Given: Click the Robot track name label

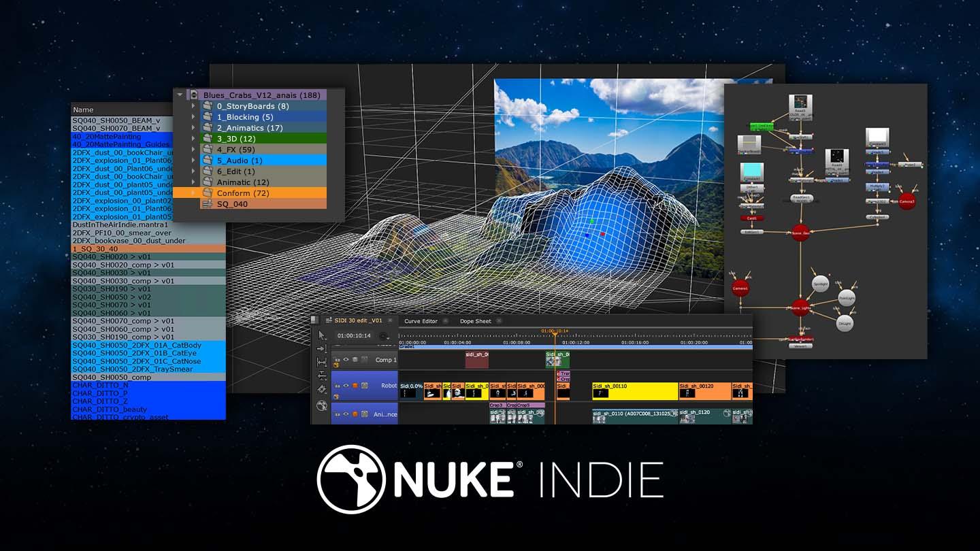Looking at the screenshot, I should coord(389,385).
